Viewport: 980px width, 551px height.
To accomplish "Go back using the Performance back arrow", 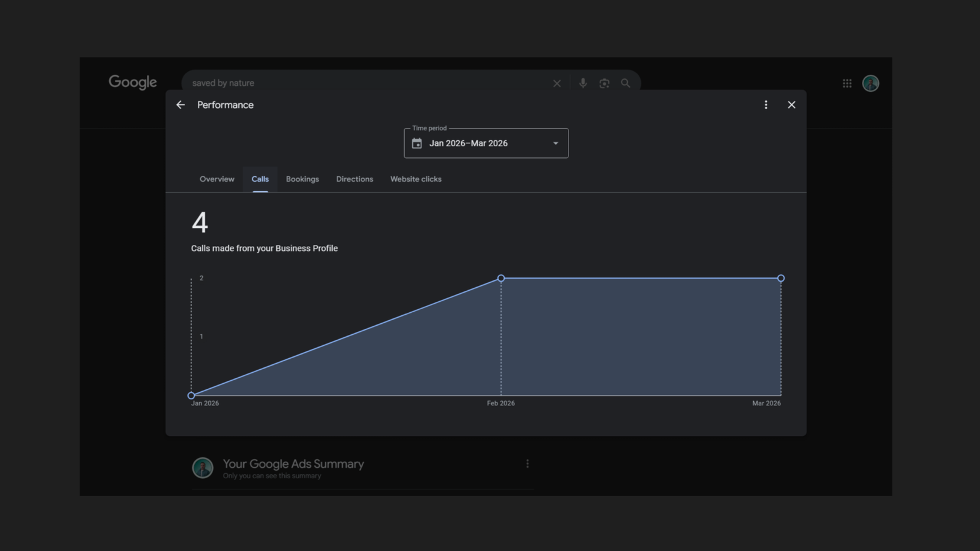I will (x=180, y=105).
